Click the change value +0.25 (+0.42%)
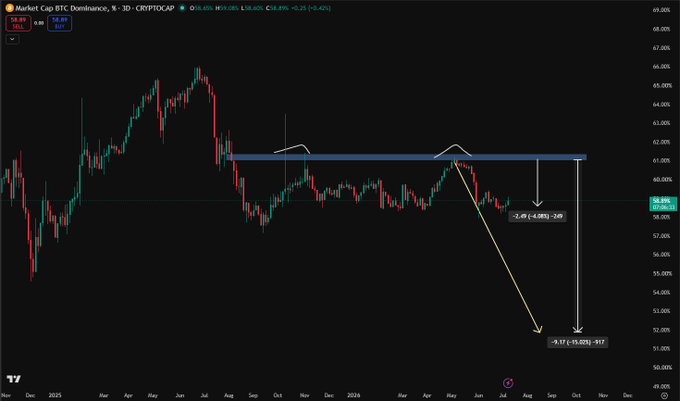 point(311,8)
